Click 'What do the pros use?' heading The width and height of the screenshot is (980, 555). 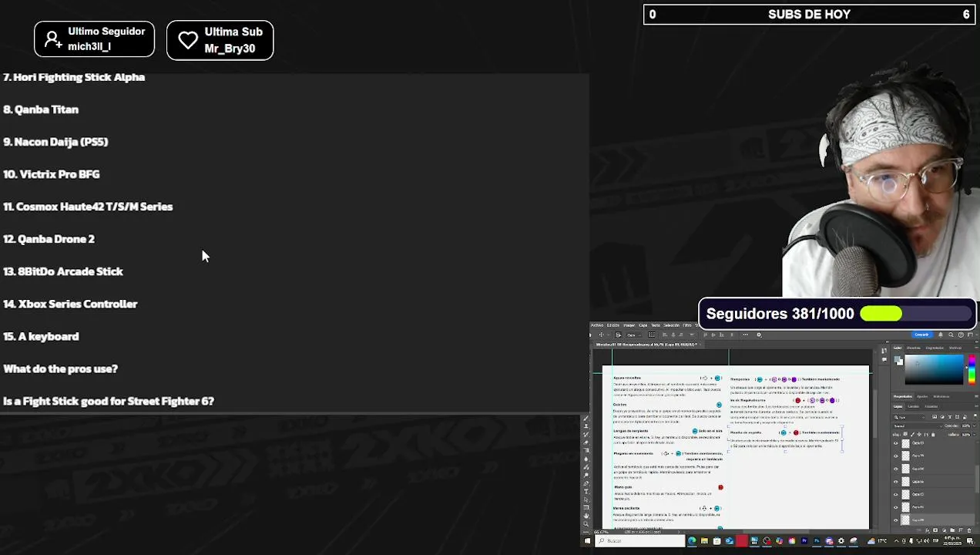tap(61, 368)
